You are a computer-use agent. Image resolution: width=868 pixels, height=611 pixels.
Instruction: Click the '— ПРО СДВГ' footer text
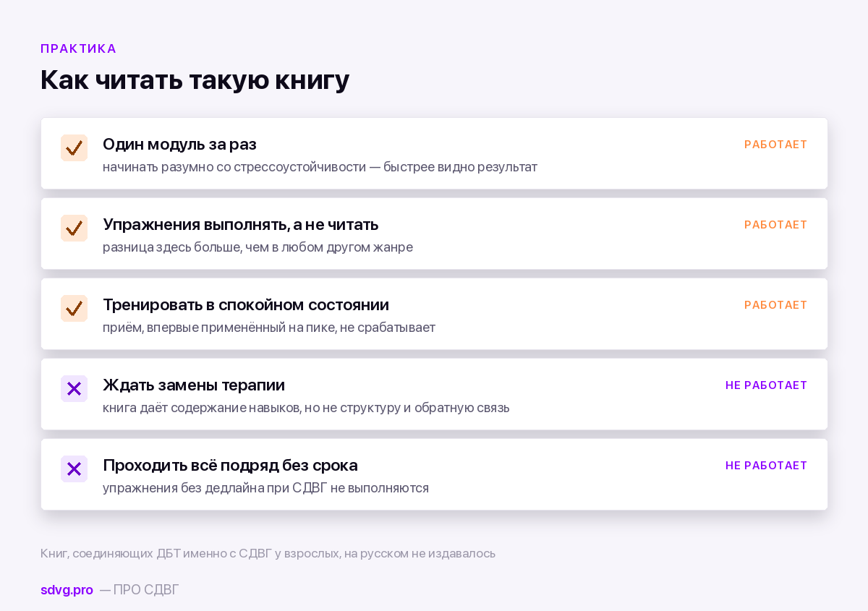139,590
